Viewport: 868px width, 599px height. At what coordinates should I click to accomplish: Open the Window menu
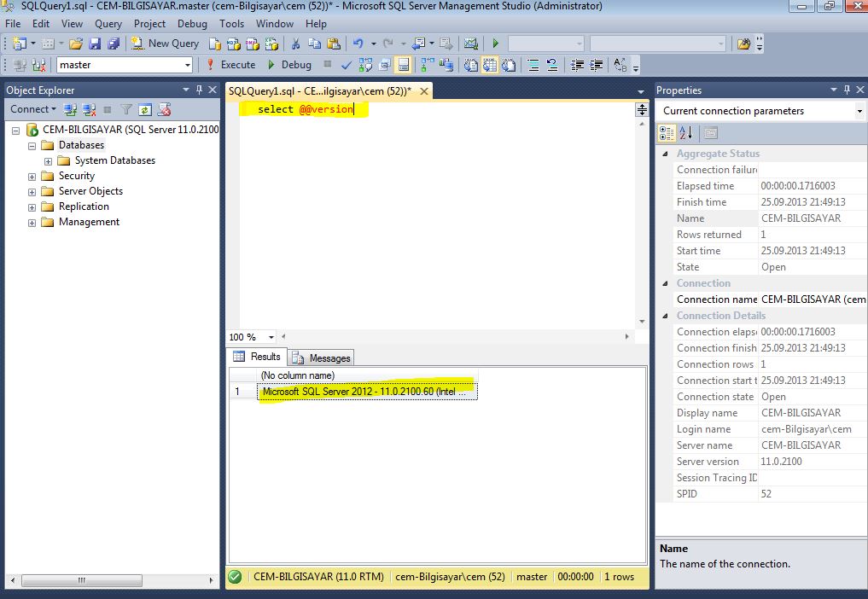pyautogui.click(x=275, y=24)
